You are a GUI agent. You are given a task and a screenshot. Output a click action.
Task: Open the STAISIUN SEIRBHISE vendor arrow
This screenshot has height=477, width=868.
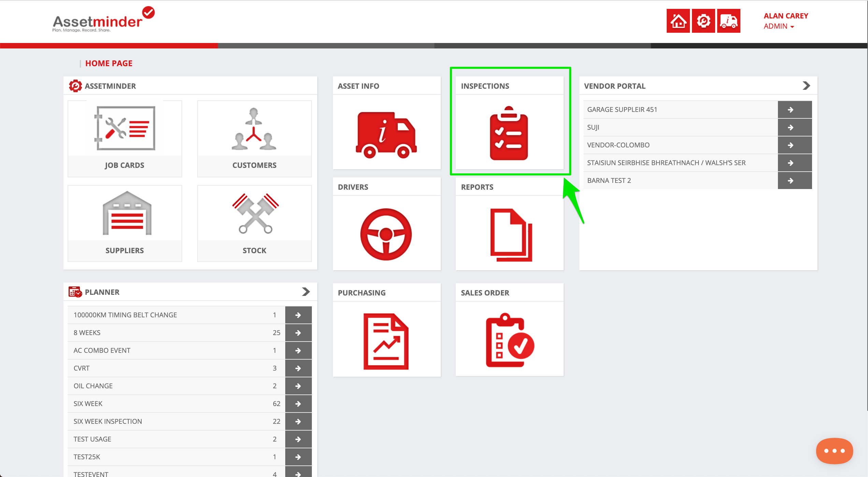(795, 163)
